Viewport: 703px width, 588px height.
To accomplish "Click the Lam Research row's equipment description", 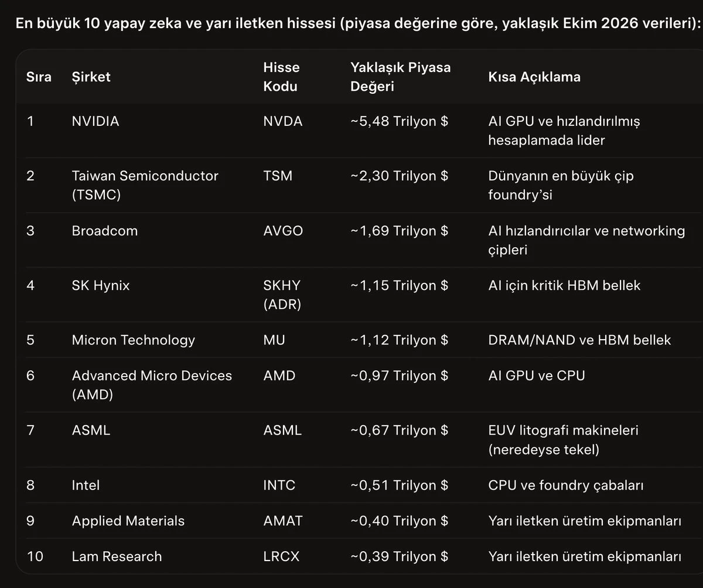I will click(x=585, y=556).
